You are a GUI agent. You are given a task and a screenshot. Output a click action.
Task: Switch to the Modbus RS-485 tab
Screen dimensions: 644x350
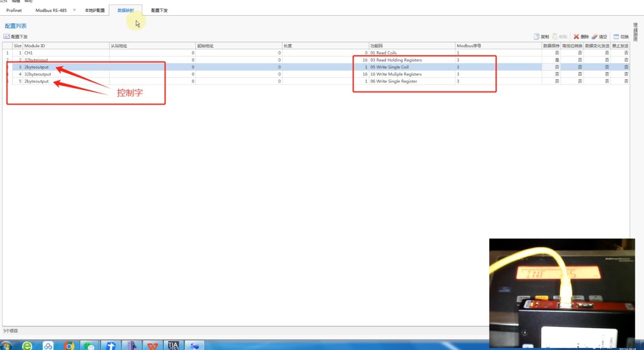click(x=51, y=10)
